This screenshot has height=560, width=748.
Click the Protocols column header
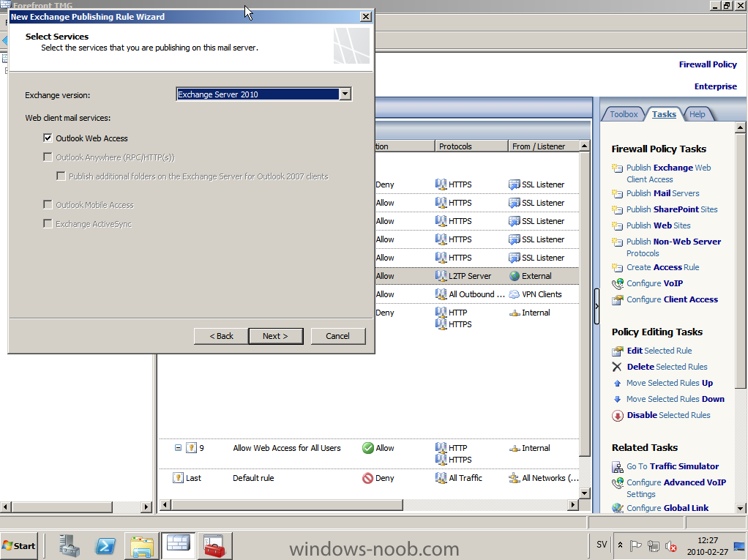click(x=471, y=146)
